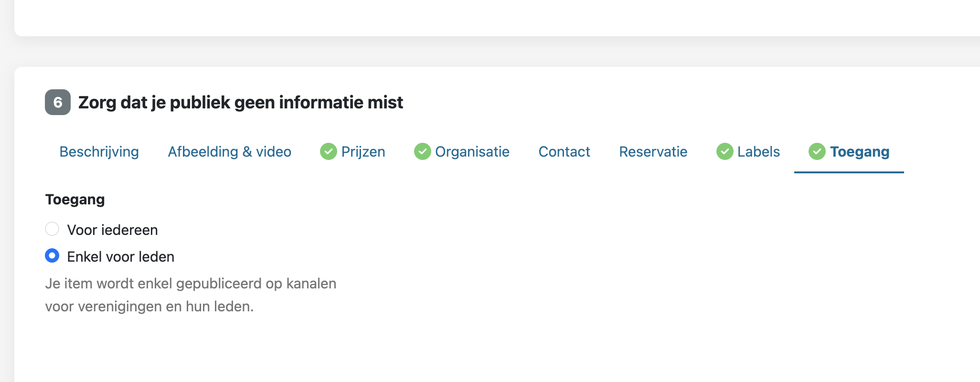Select the 'Enkel voor leden' radio circle
The image size is (980, 382).
(x=52, y=255)
